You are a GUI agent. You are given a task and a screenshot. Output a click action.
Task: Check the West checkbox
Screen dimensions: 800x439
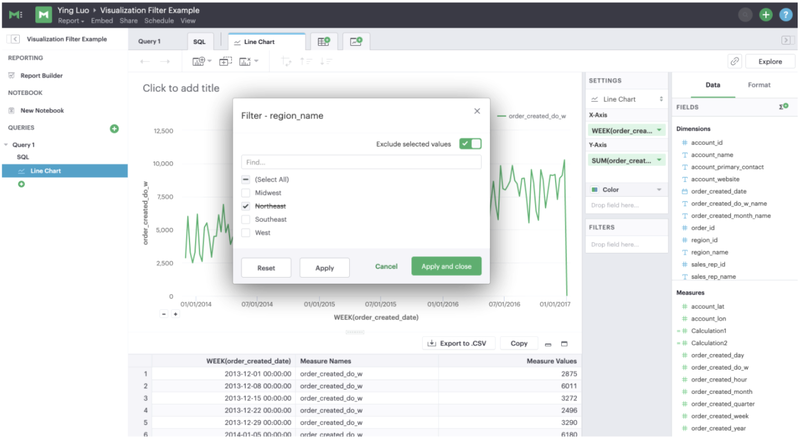point(245,233)
